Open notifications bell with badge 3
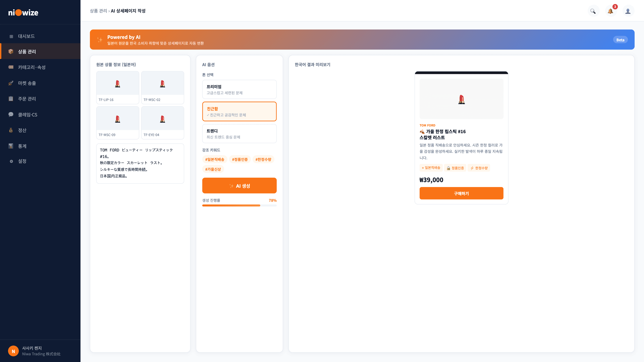Image resolution: width=644 pixels, height=362 pixels. [610, 11]
